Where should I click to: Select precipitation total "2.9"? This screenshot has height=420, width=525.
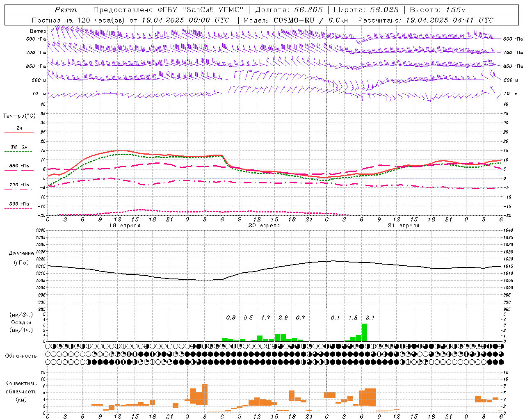(x=283, y=318)
